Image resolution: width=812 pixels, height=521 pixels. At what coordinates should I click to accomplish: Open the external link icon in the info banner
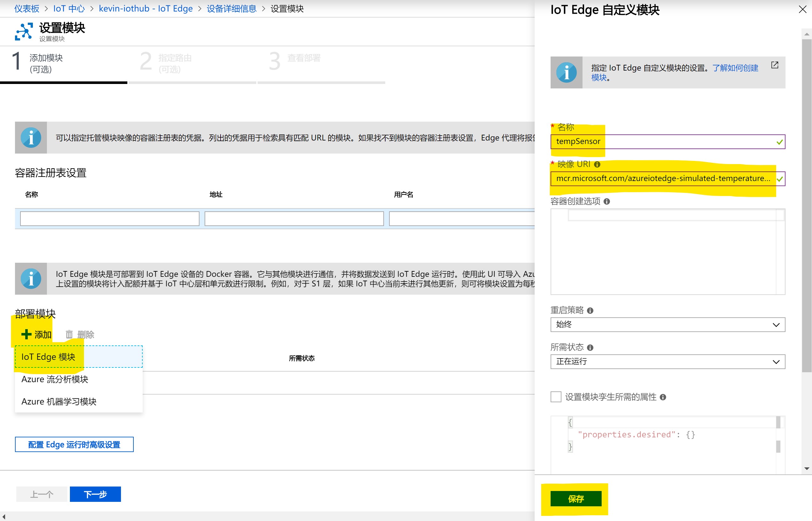774,65
